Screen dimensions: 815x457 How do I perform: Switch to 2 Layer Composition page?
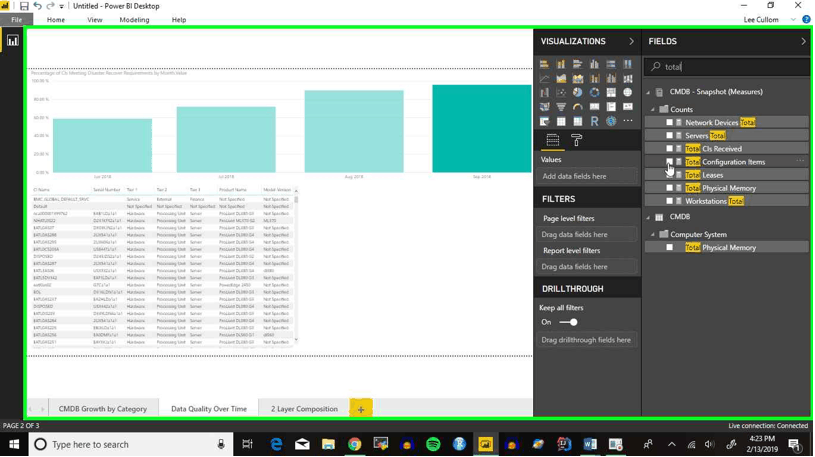pos(304,409)
